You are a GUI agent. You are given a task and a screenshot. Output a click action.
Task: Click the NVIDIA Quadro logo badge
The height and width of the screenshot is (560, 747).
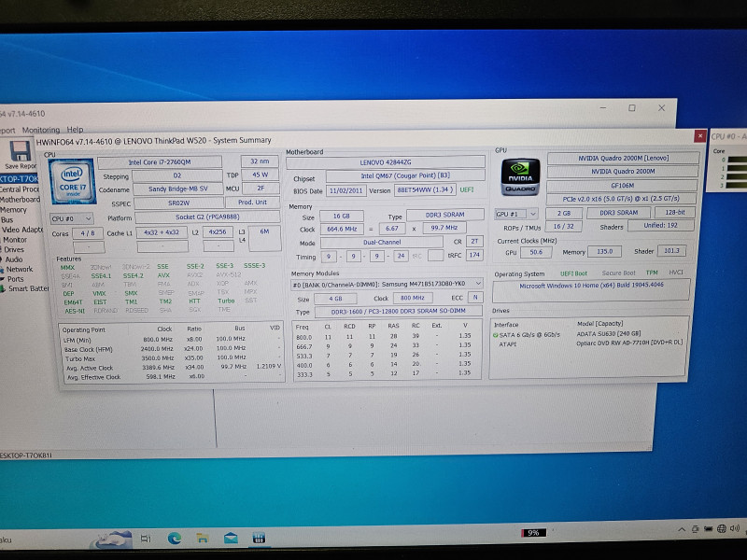[x=520, y=177]
